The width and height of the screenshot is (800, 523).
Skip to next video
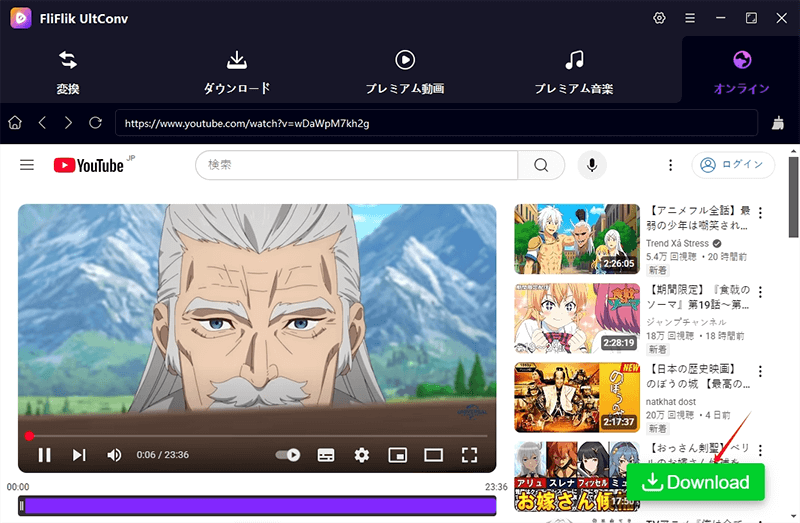[x=79, y=455]
